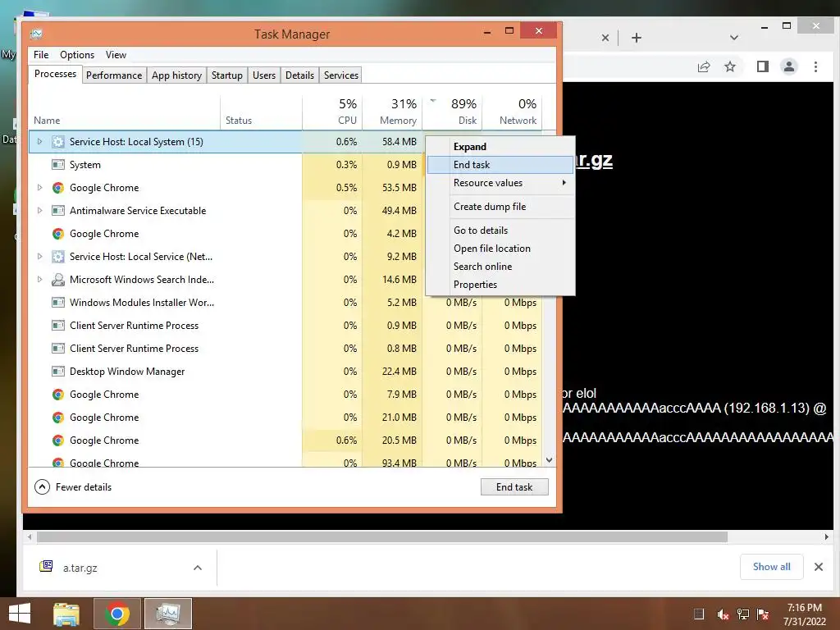This screenshot has width=840, height=630.
Task: Click the Service Host: Local Service gear icon
Action: click(x=58, y=257)
